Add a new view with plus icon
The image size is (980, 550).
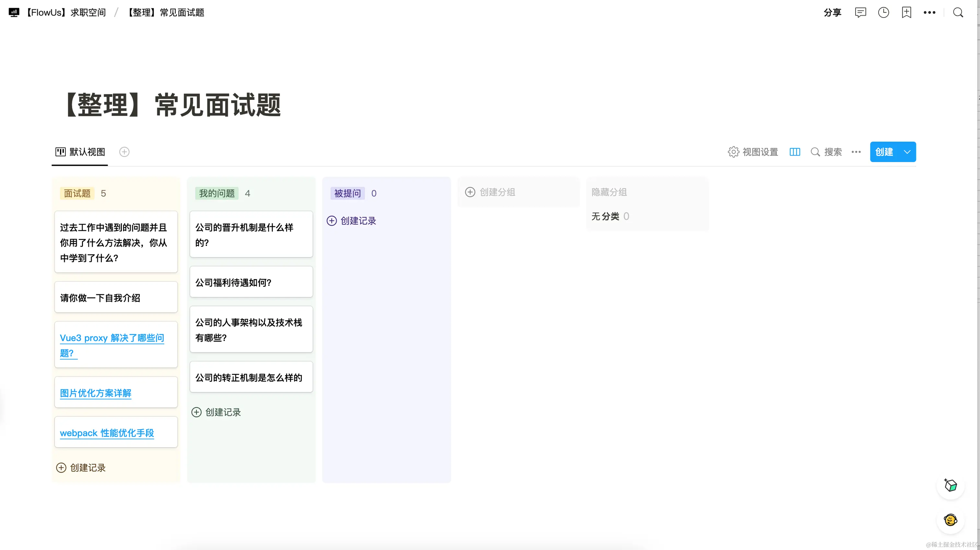point(124,152)
